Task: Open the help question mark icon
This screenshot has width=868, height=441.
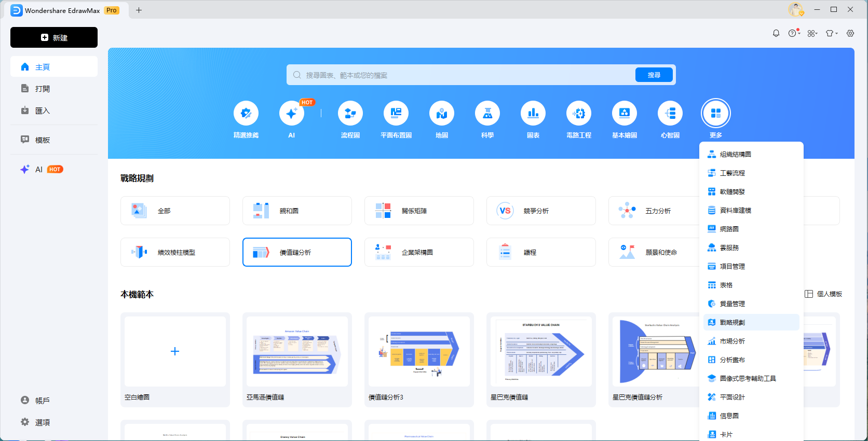Action: tap(793, 33)
